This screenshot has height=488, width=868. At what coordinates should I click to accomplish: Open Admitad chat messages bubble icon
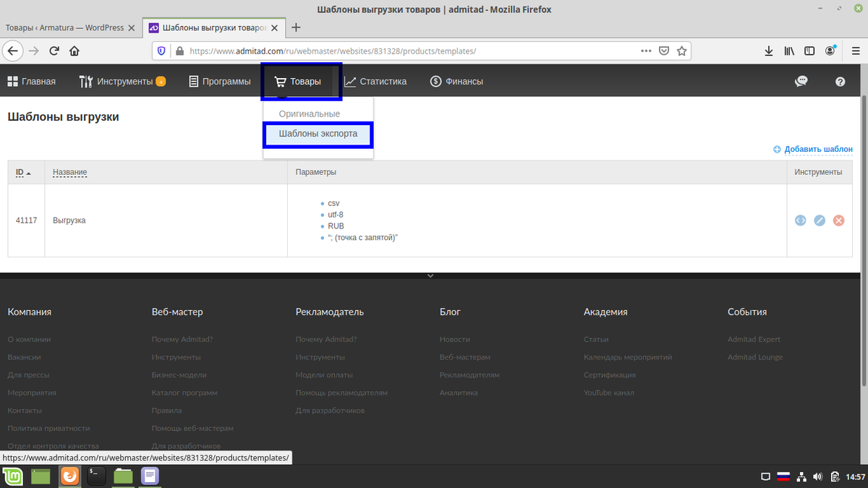pos(801,82)
